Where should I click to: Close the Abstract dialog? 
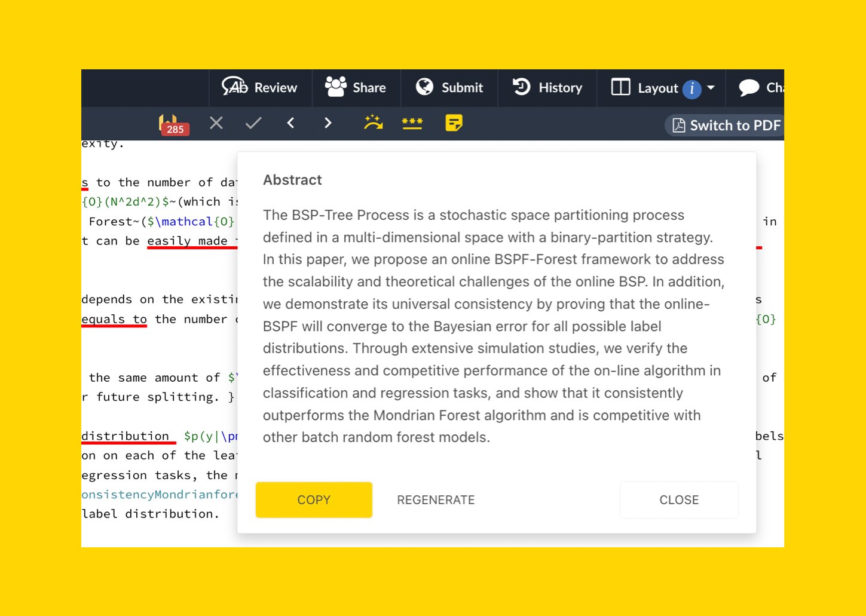[678, 499]
